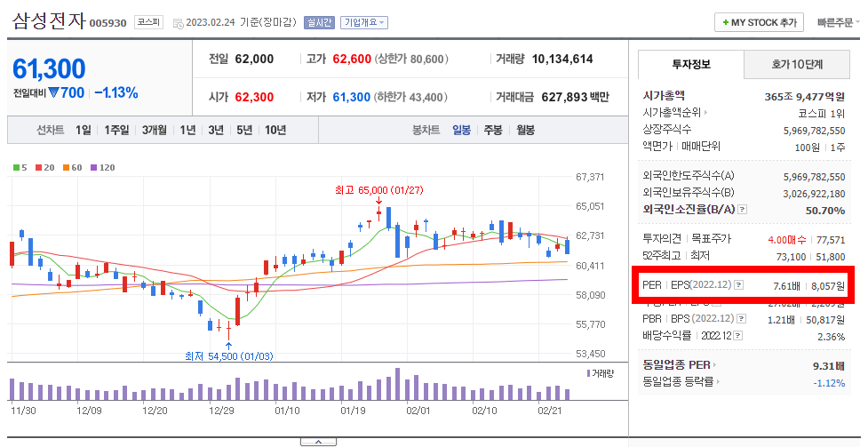The height and width of the screenshot is (447, 868).
Task: Click the stock code 005930
Action: [x=108, y=23]
